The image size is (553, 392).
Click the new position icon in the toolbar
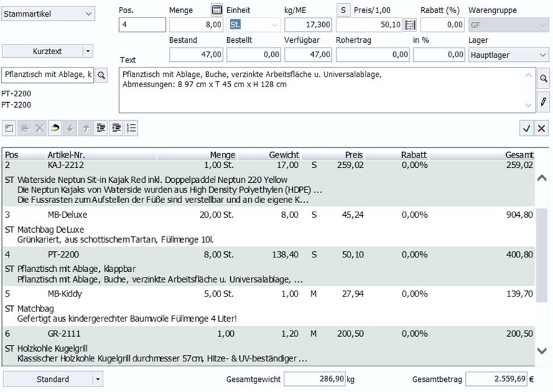tap(9, 127)
